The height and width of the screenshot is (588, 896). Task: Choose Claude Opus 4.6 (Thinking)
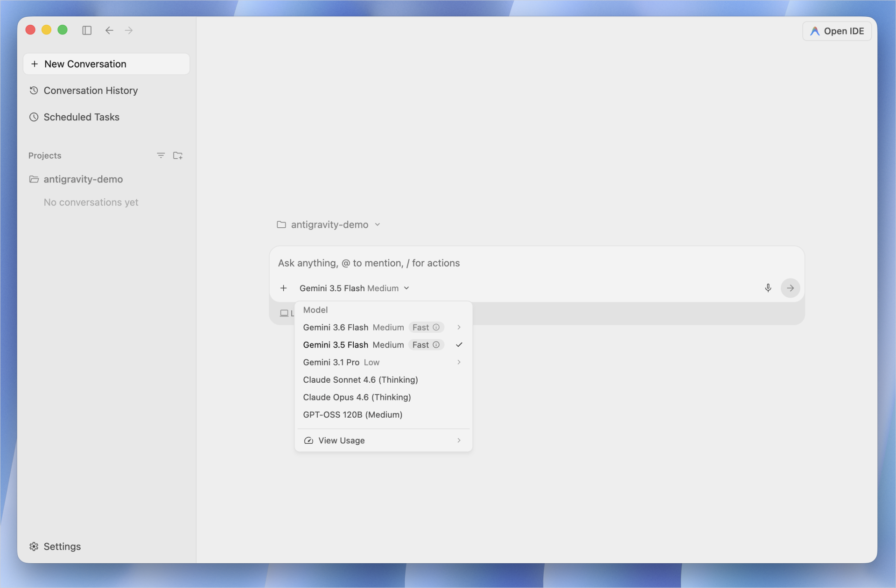[383, 397]
